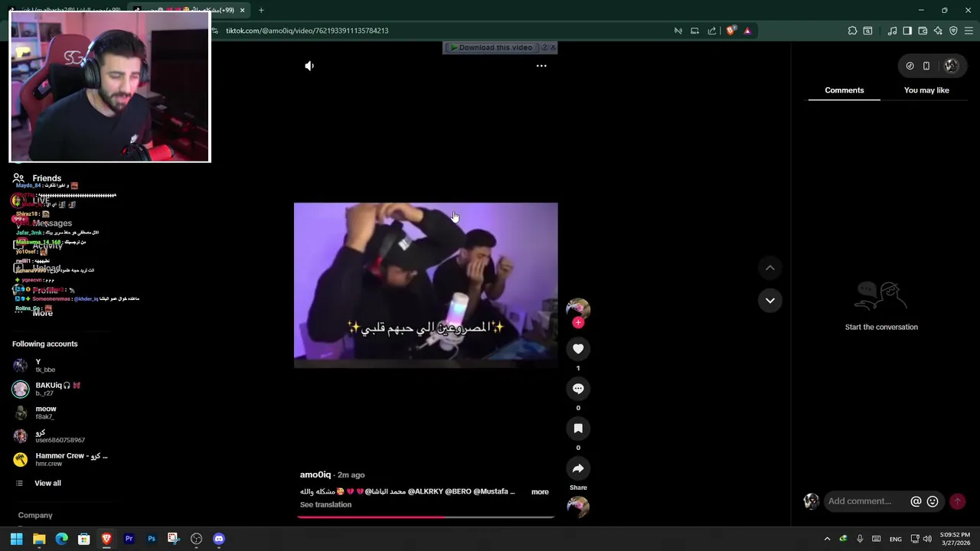
Task: Open the Windows Start menu
Action: pyautogui.click(x=16, y=539)
